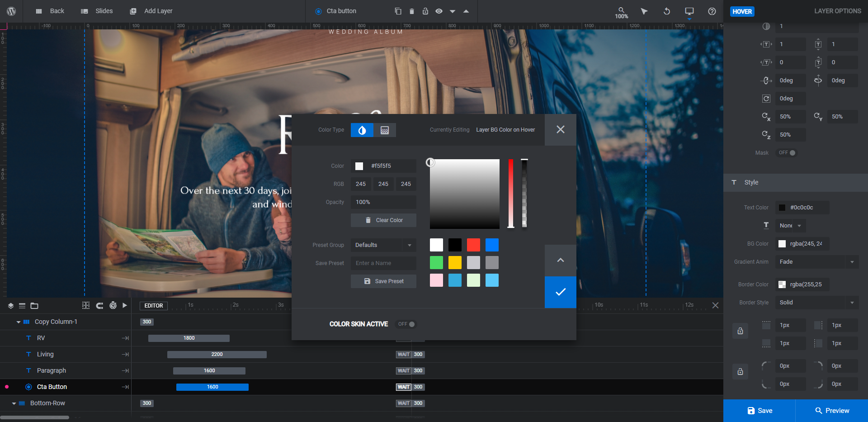Toggle the border width link lock
The image size is (868, 422).
740,331
